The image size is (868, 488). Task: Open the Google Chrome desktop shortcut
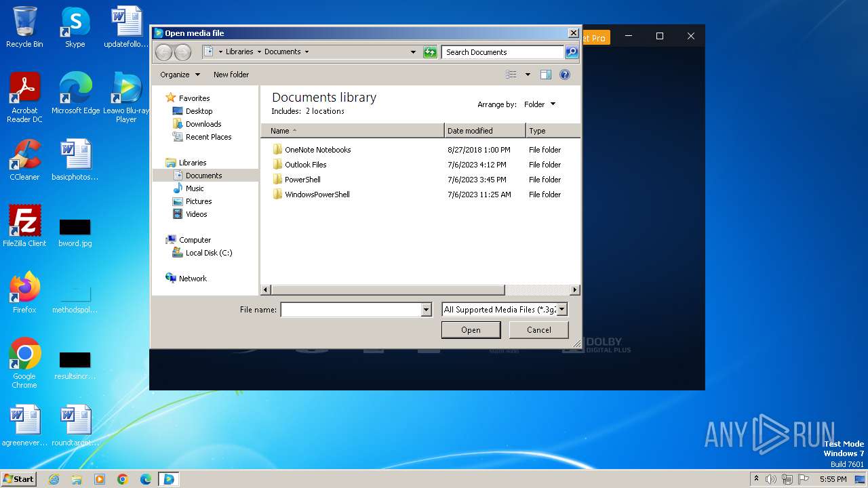pos(24,363)
